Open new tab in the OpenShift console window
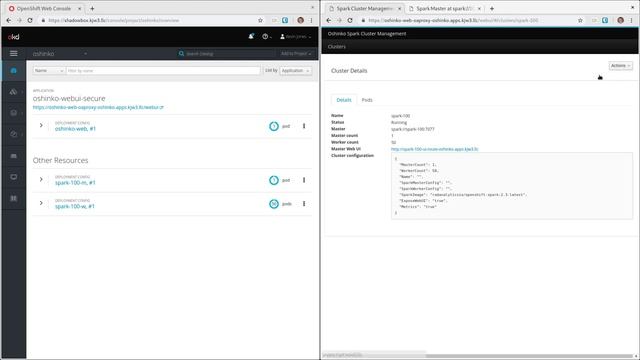Image resolution: width=640 pixels, height=360 pixels. (92, 8)
